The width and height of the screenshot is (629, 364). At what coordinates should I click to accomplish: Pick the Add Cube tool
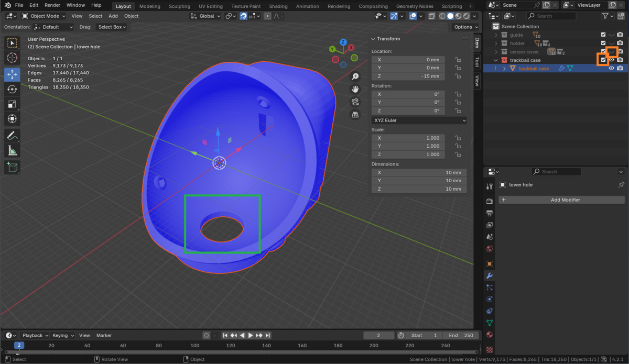(12, 168)
